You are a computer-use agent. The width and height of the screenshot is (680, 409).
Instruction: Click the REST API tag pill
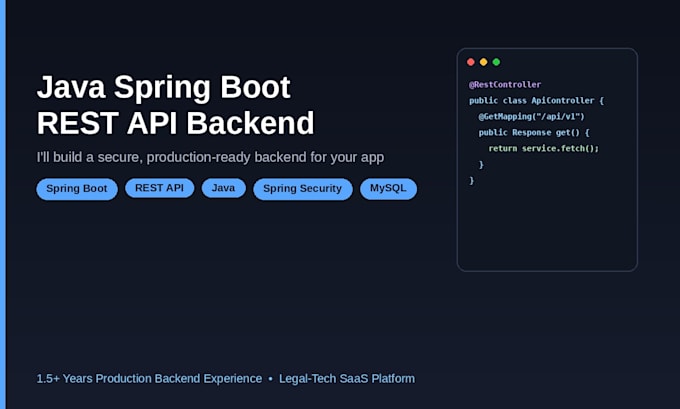point(160,188)
